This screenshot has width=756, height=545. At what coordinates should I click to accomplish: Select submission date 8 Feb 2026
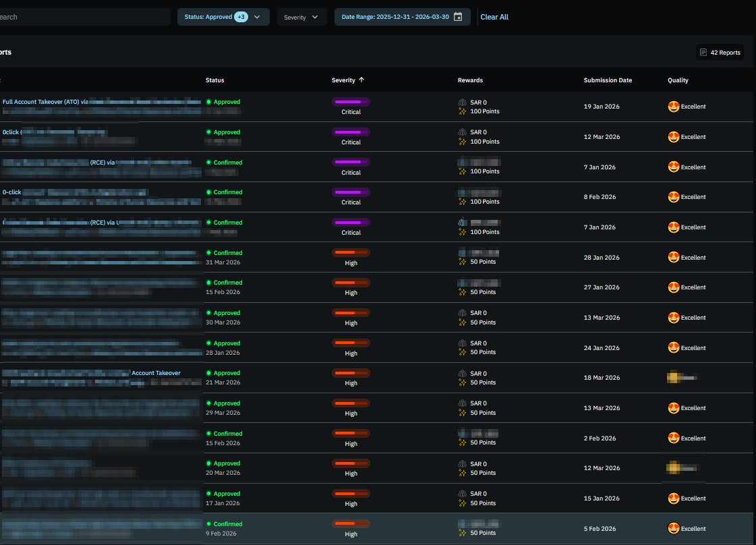pyautogui.click(x=600, y=197)
